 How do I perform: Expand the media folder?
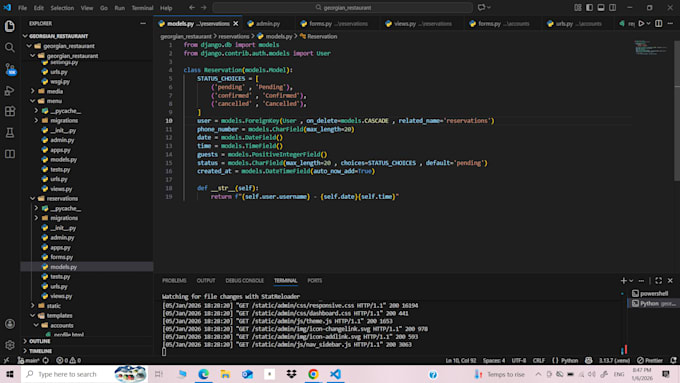pyautogui.click(x=33, y=91)
